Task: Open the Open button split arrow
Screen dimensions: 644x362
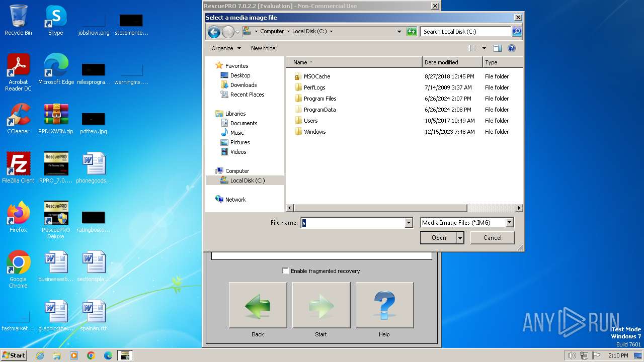Action: click(x=460, y=238)
